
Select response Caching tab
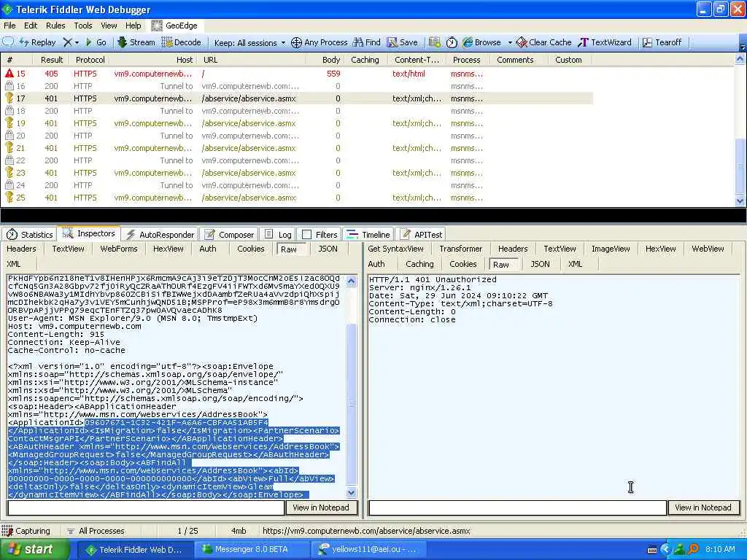coord(419,264)
